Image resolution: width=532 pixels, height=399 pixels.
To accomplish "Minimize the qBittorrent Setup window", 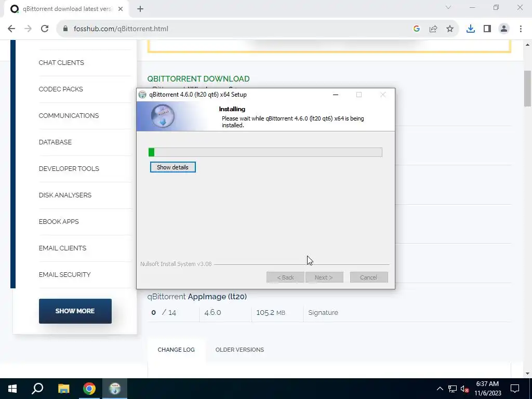I will (x=336, y=95).
